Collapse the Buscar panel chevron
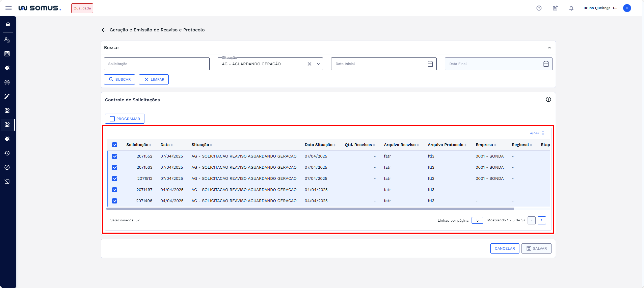This screenshot has width=644, height=288. (549, 48)
